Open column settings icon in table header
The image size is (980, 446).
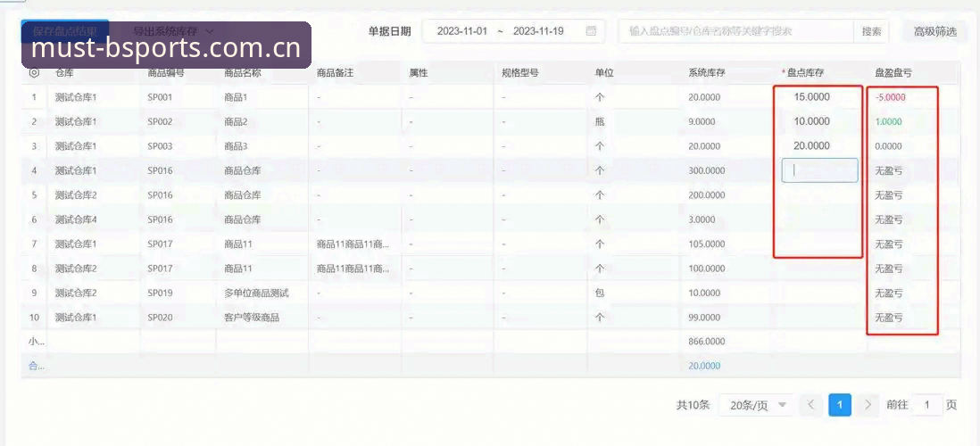[35, 73]
